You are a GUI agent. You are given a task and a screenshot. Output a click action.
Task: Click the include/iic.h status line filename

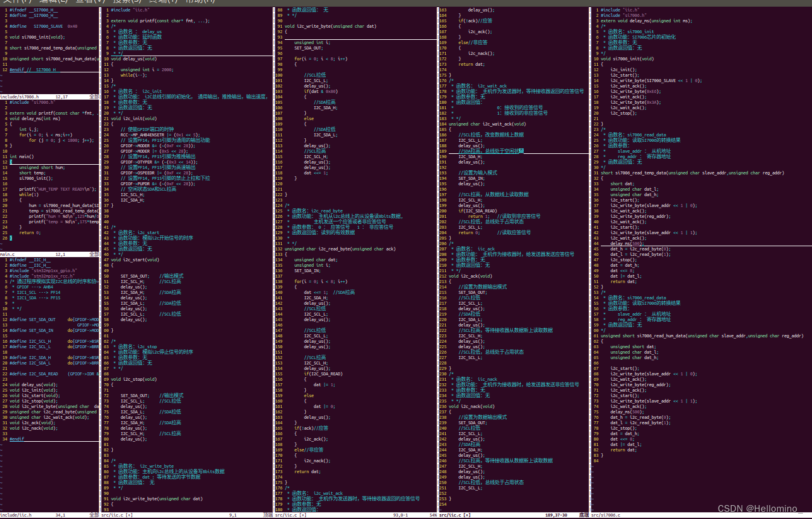point(16,515)
